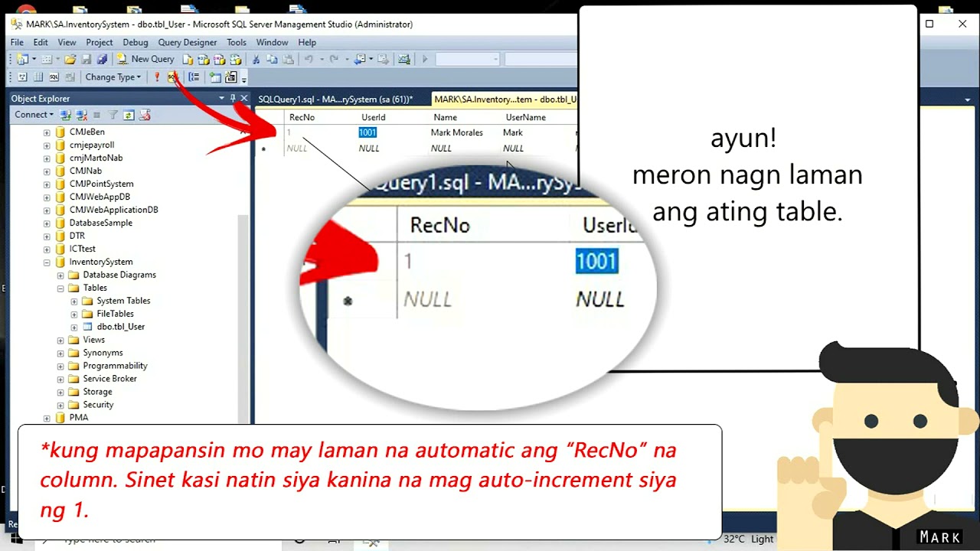Click the Copy icon in toolbar

(x=273, y=59)
